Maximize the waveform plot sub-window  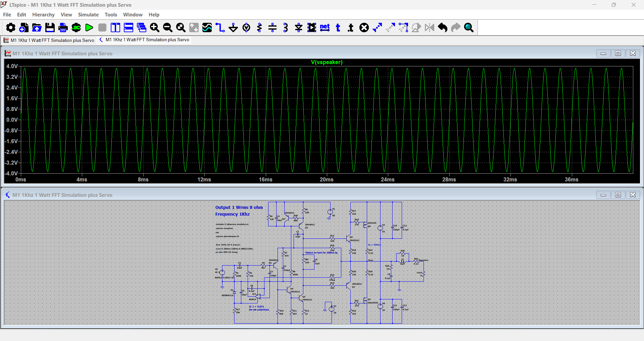point(618,53)
